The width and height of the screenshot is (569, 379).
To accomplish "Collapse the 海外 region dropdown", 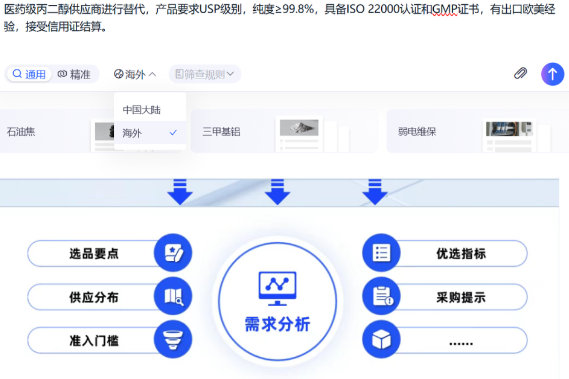I will 135,74.
